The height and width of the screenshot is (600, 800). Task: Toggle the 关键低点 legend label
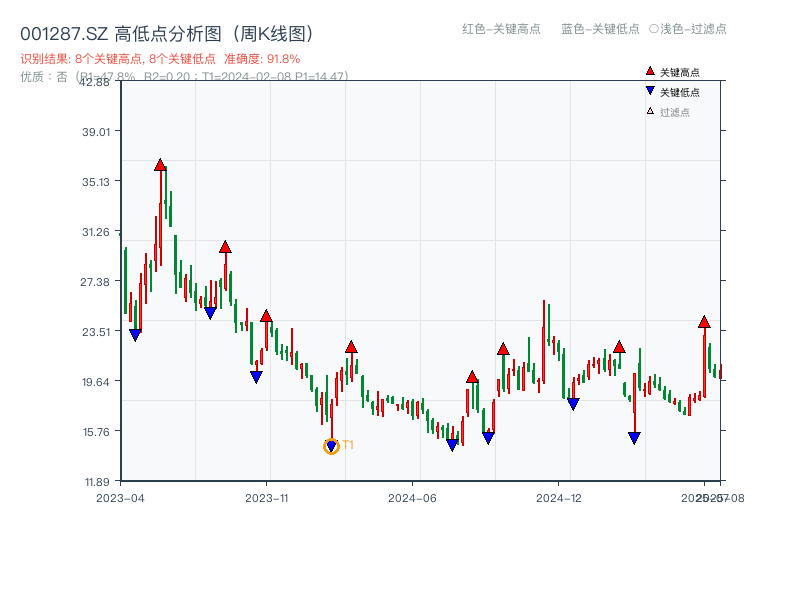pos(680,92)
